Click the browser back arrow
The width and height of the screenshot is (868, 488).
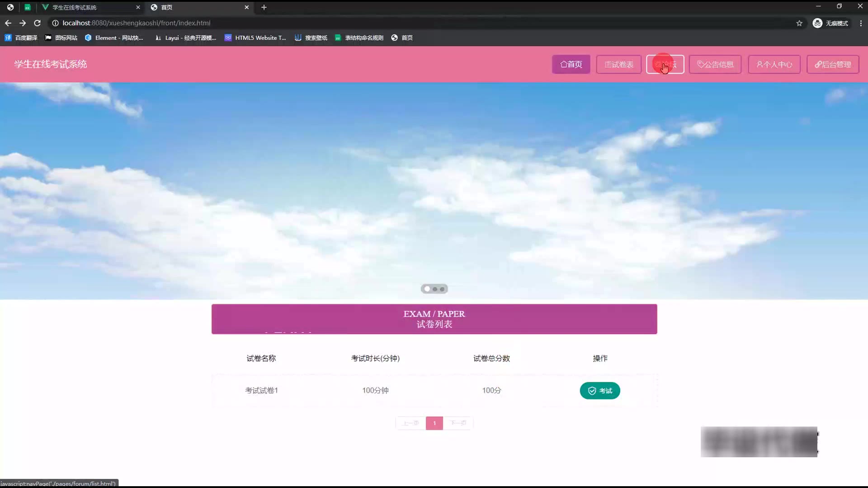coord(8,23)
